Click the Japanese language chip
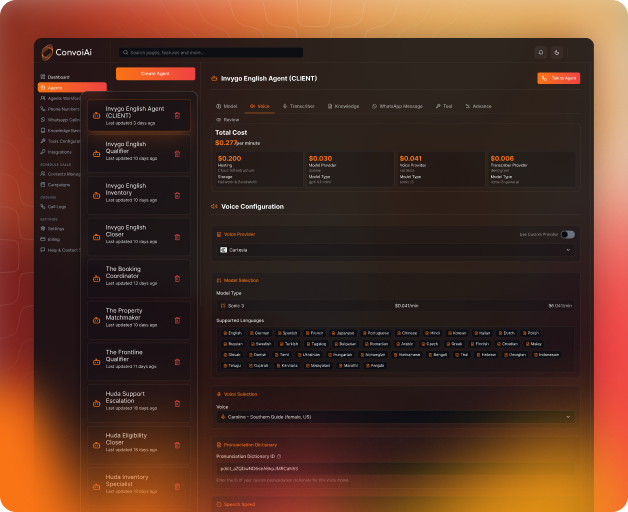The image size is (628, 512). pyautogui.click(x=343, y=333)
